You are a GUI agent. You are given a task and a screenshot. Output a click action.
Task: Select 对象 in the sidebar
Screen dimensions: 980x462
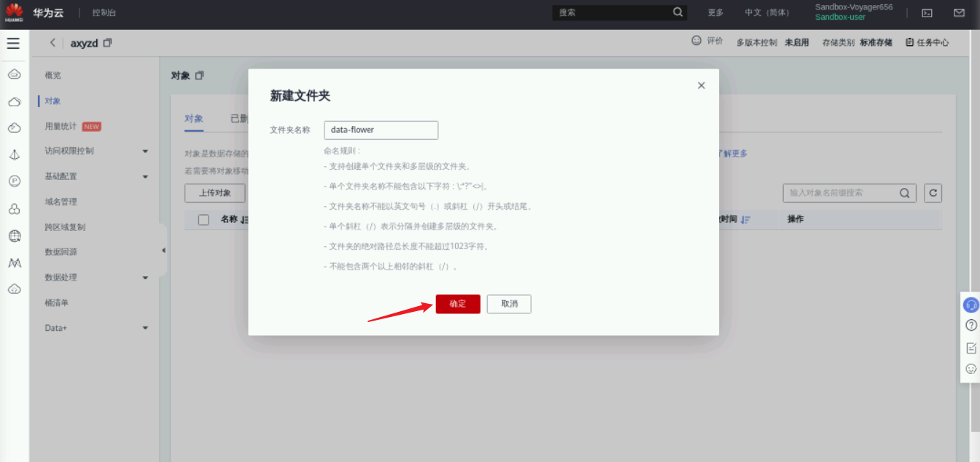(x=53, y=101)
